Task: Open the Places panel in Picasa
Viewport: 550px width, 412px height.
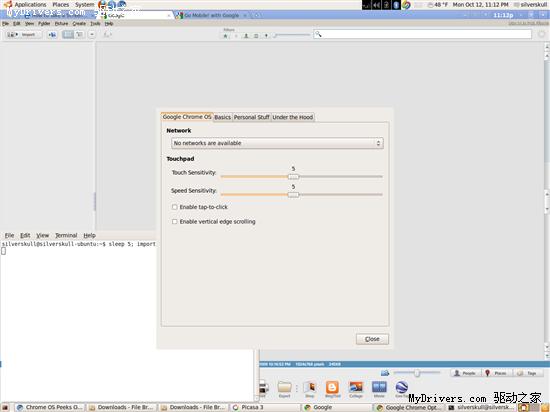Action: [x=496, y=373]
